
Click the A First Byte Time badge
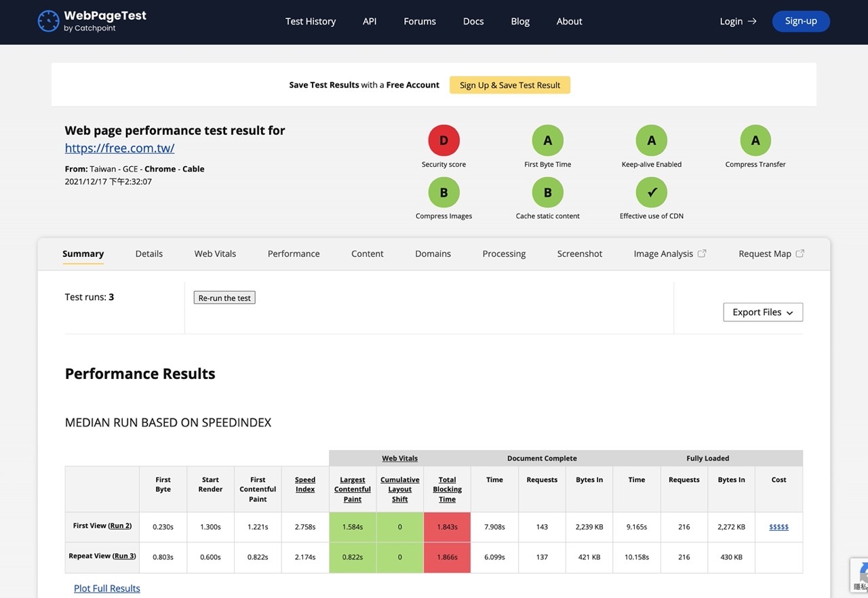click(x=548, y=140)
